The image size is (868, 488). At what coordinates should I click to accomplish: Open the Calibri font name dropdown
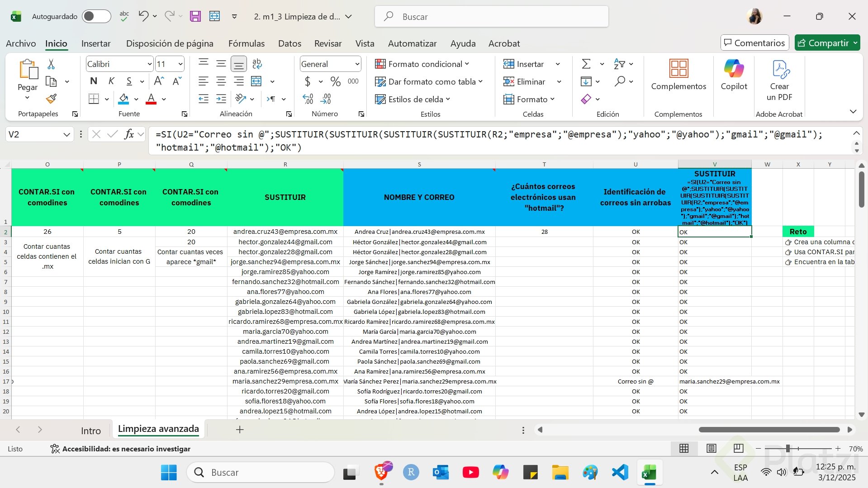[x=149, y=64]
